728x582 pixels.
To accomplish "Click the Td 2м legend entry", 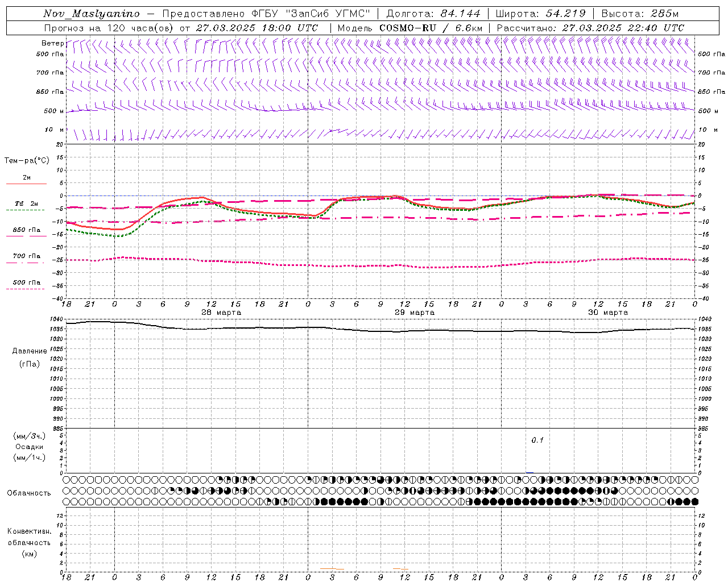I will [x=27, y=203].
